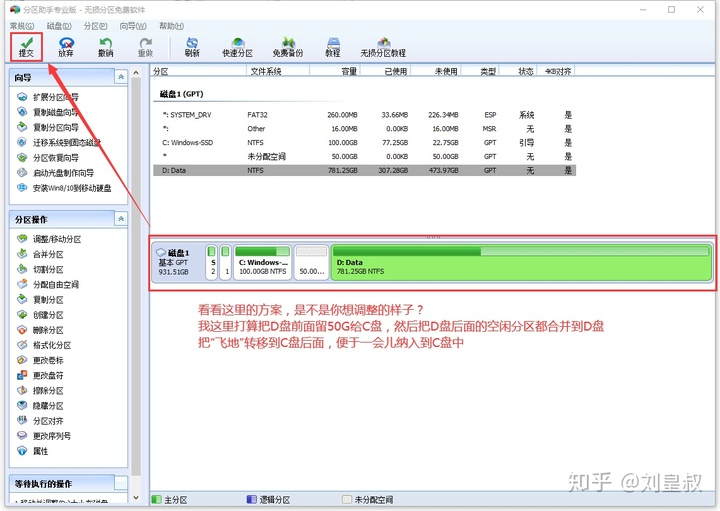Select the SYSTEM_DRV FAT32 row
Image resolution: width=720 pixels, height=511 pixels.
click(x=364, y=115)
